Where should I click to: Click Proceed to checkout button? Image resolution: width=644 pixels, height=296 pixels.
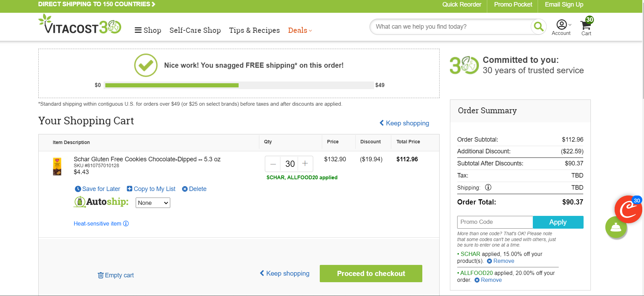point(371,274)
